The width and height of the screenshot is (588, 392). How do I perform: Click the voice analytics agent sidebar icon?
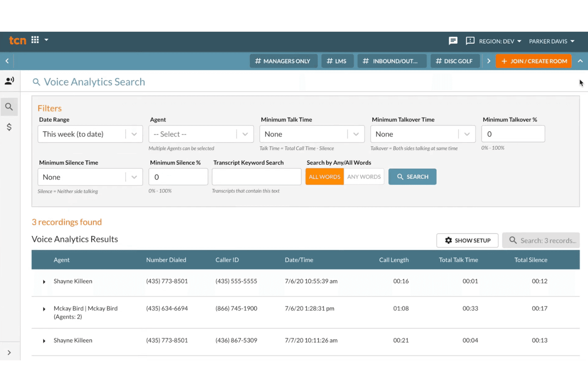(x=9, y=81)
